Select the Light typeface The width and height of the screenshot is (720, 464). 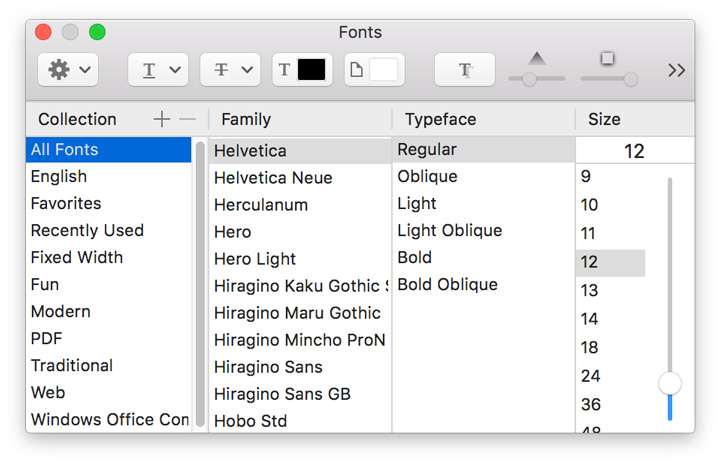click(x=483, y=204)
